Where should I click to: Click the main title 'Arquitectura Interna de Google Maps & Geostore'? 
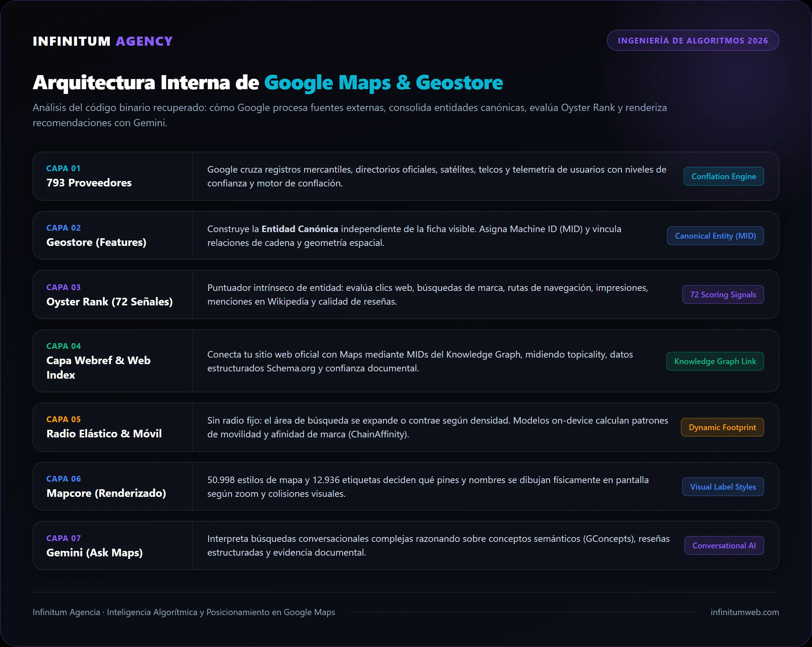[268, 83]
